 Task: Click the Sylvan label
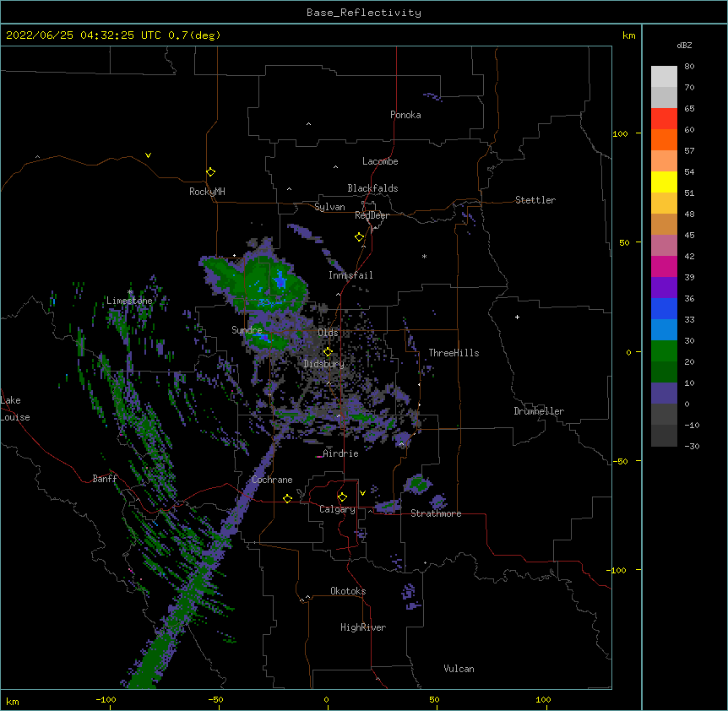(x=329, y=207)
